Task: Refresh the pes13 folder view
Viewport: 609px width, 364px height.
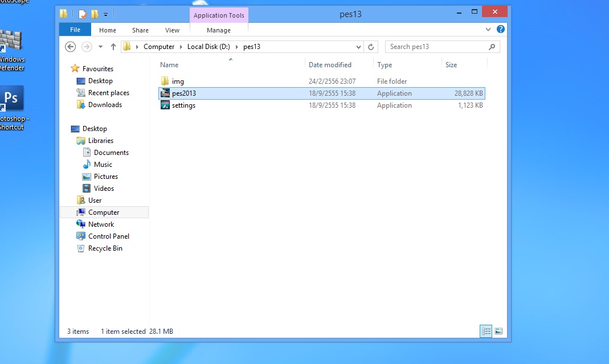Action: tap(371, 47)
